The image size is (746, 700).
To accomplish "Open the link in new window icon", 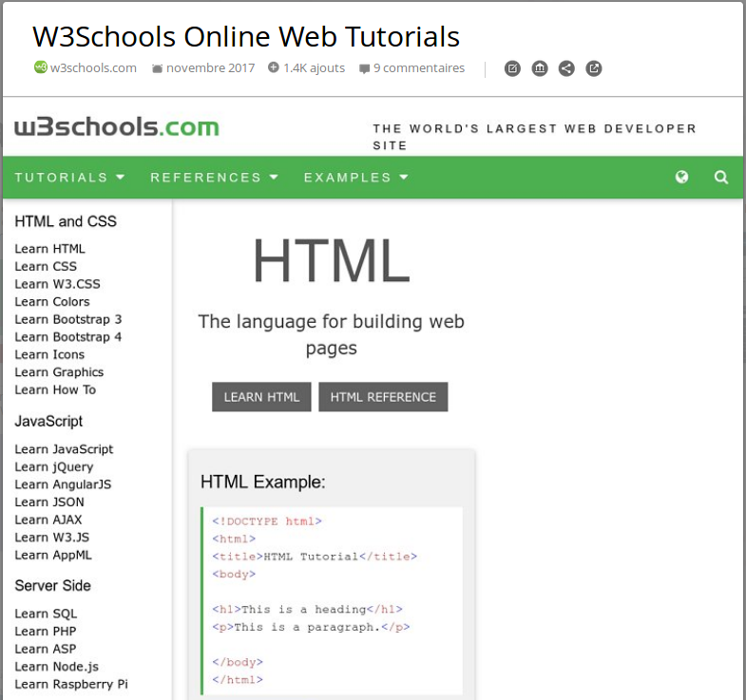I will coord(594,68).
